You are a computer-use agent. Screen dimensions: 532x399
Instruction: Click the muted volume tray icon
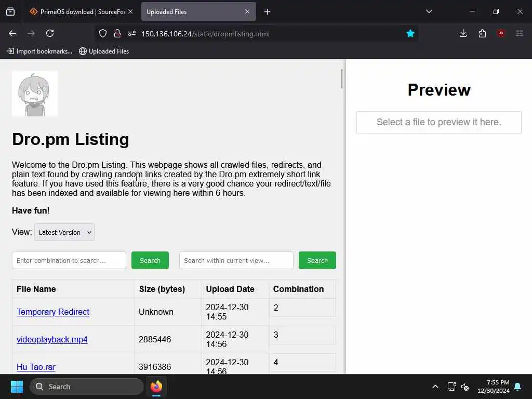tap(465, 387)
